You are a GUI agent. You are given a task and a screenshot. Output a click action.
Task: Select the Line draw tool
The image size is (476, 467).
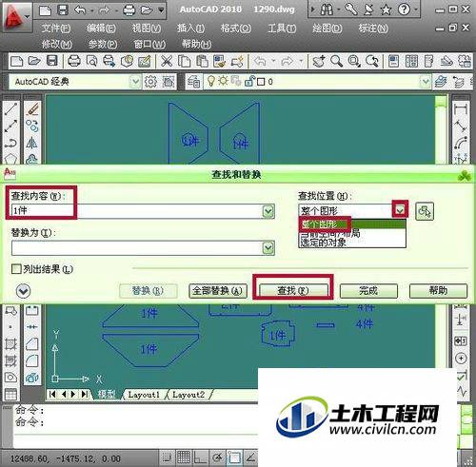(11, 108)
